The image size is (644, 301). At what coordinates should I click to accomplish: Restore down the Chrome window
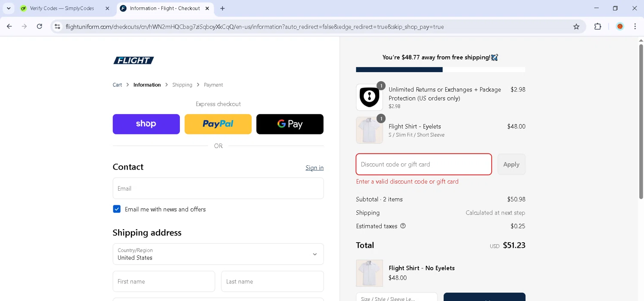[x=615, y=8]
